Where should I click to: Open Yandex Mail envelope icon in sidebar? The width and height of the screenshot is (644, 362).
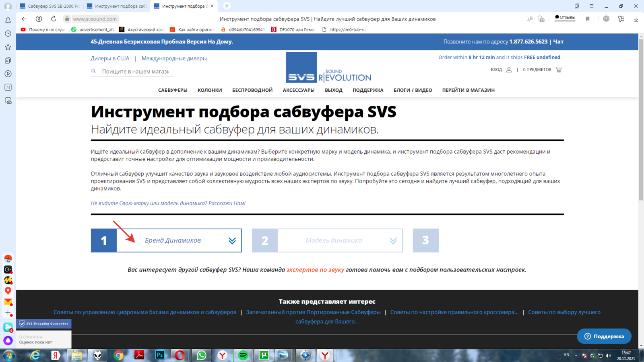pos(8,302)
